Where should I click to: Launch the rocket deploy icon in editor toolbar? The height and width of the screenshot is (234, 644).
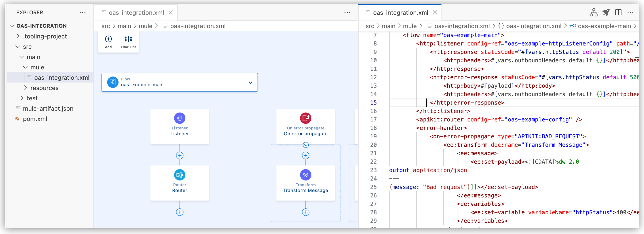[606, 12]
